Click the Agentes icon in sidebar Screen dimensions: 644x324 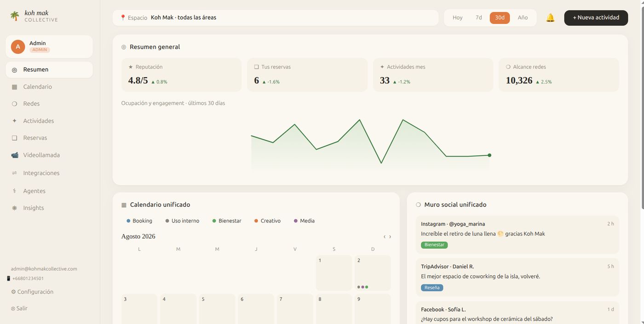[x=14, y=191]
